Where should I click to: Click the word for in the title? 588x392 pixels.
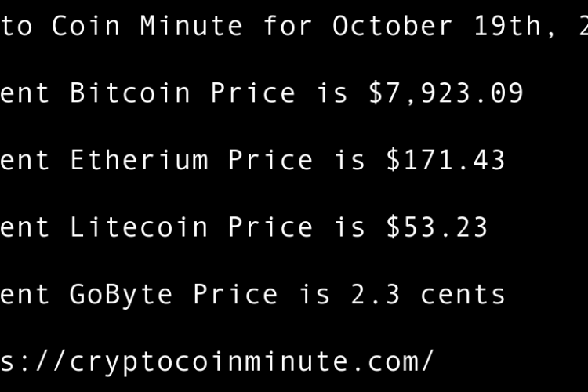click(x=288, y=27)
